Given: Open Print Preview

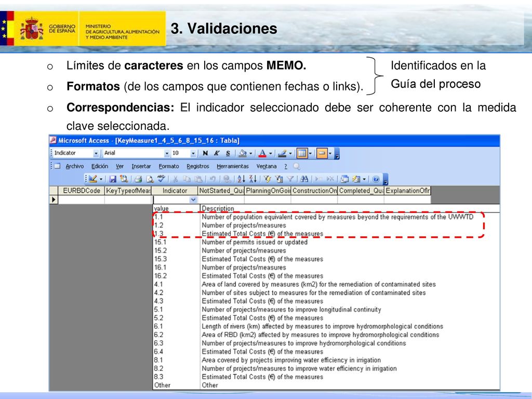Looking at the screenshot, I should tap(149, 179).
